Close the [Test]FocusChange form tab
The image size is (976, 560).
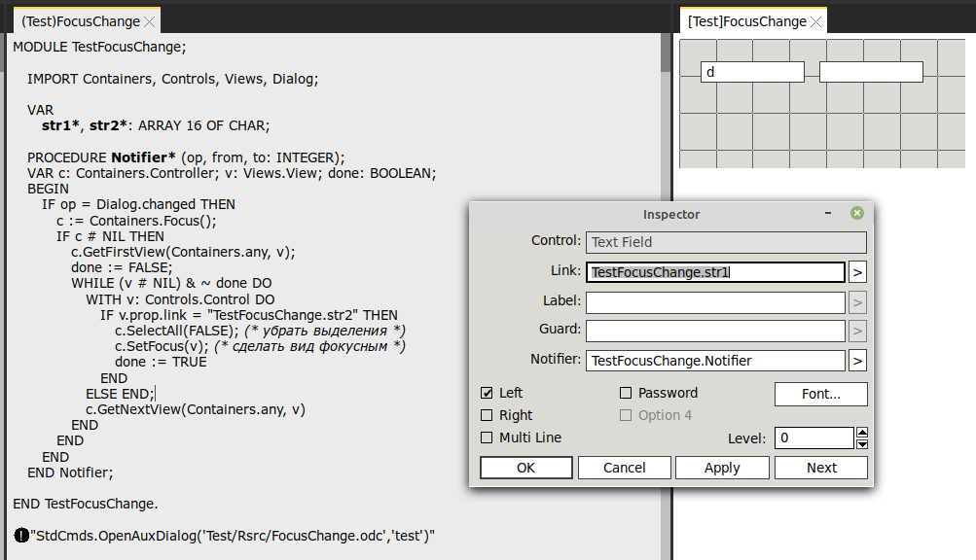tap(815, 21)
